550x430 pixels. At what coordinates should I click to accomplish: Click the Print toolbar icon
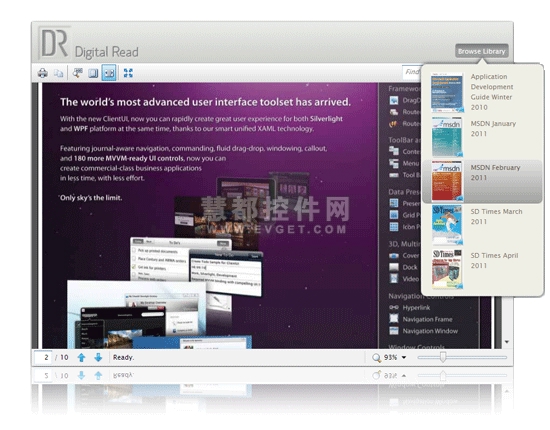pyautogui.click(x=43, y=73)
